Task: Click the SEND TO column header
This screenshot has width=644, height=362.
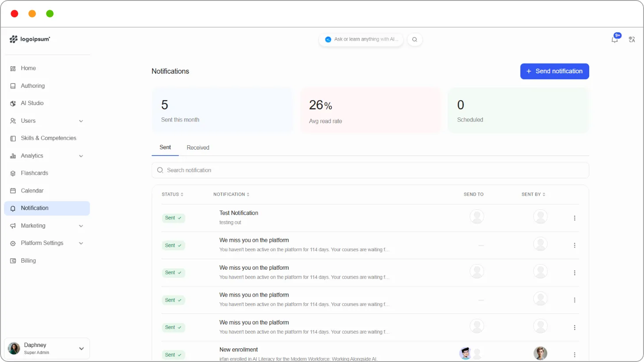Action: (x=473, y=194)
